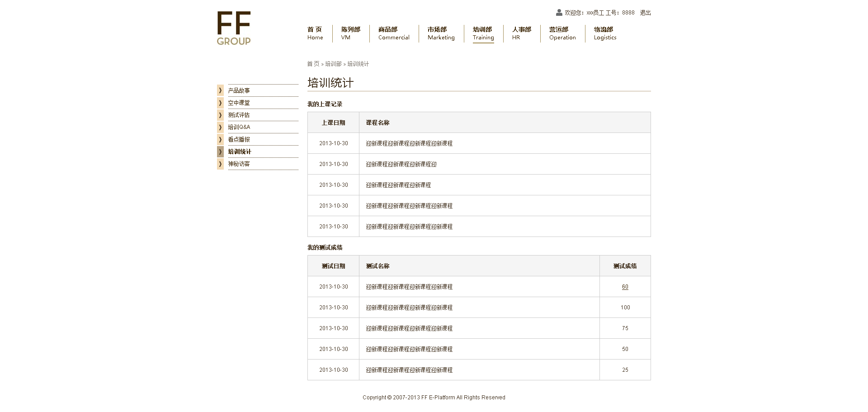
Task: Log out using the 退出 link
Action: (645, 13)
